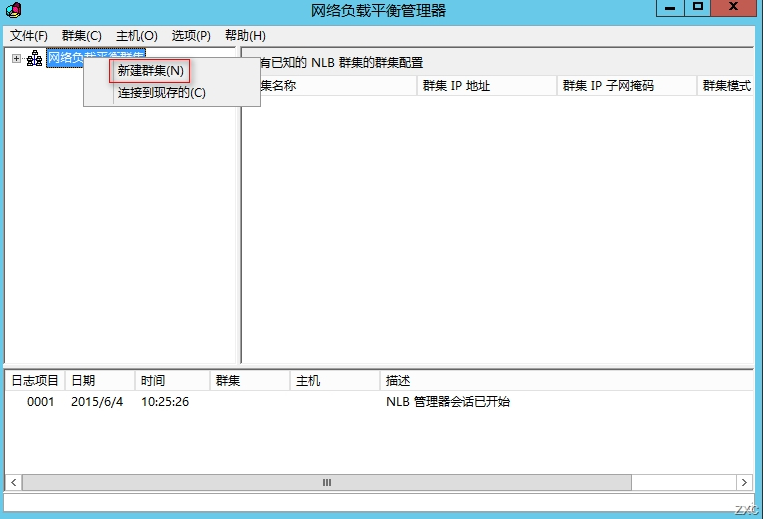Close the NLB Manager window
763x519 pixels.
pyautogui.click(x=734, y=8)
